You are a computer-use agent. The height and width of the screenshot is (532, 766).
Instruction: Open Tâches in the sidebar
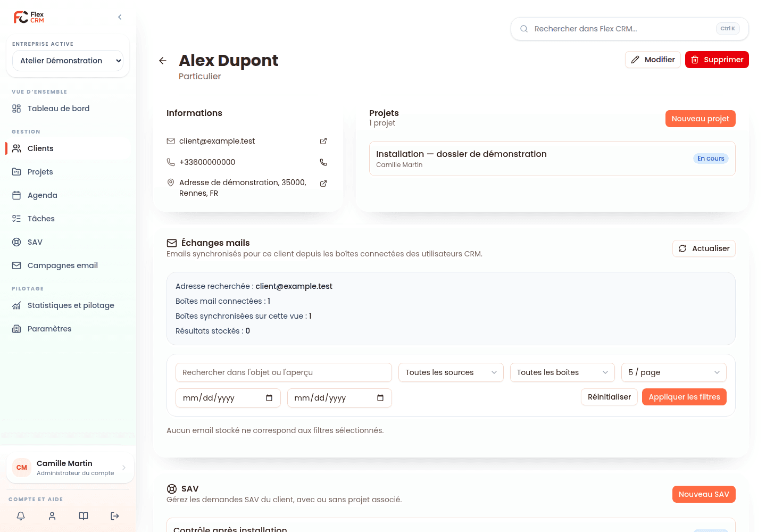click(68, 219)
